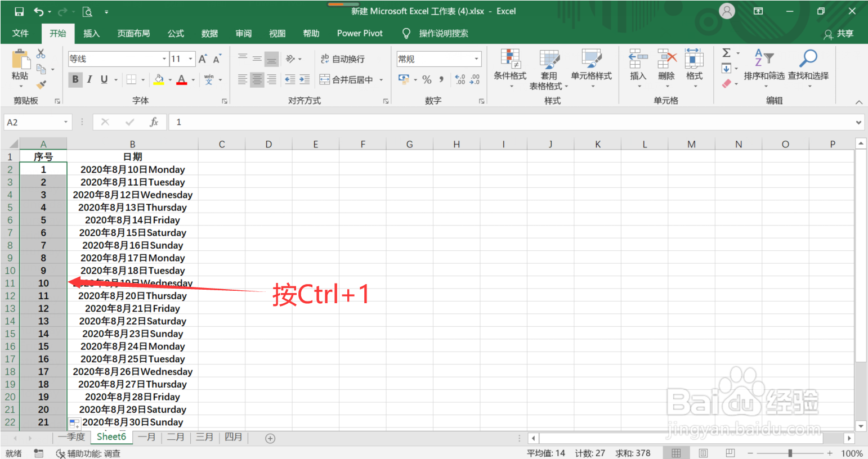Add a new sheet with plus button
The height and width of the screenshot is (459, 868).
pyautogui.click(x=270, y=438)
